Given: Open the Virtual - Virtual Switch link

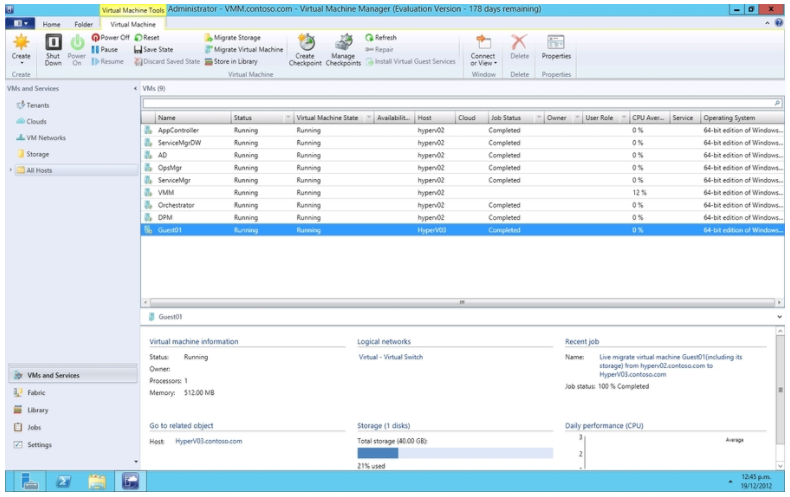Looking at the screenshot, I should (390, 357).
